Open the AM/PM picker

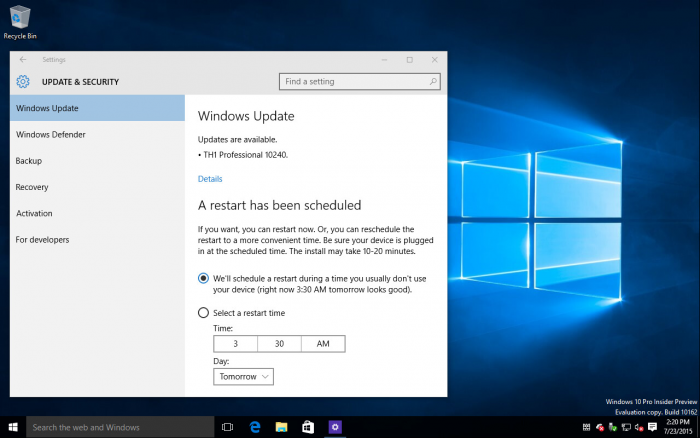click(x=323, y=344)
